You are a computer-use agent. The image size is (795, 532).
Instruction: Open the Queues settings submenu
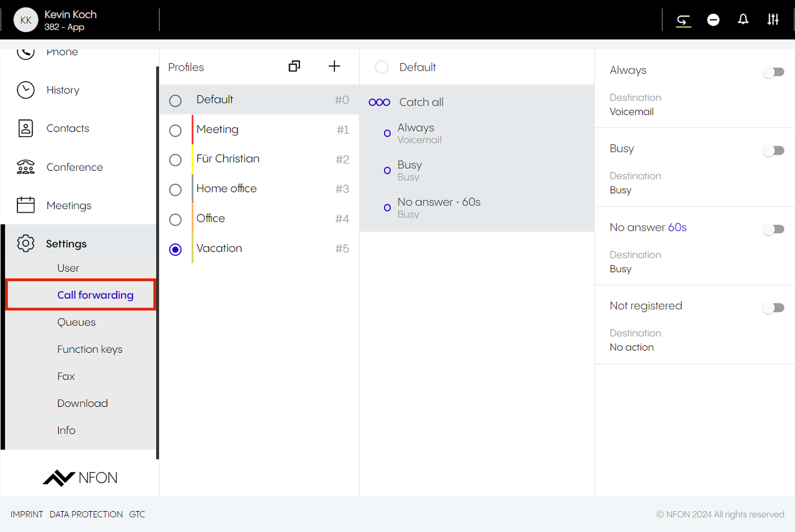[76, 322]
